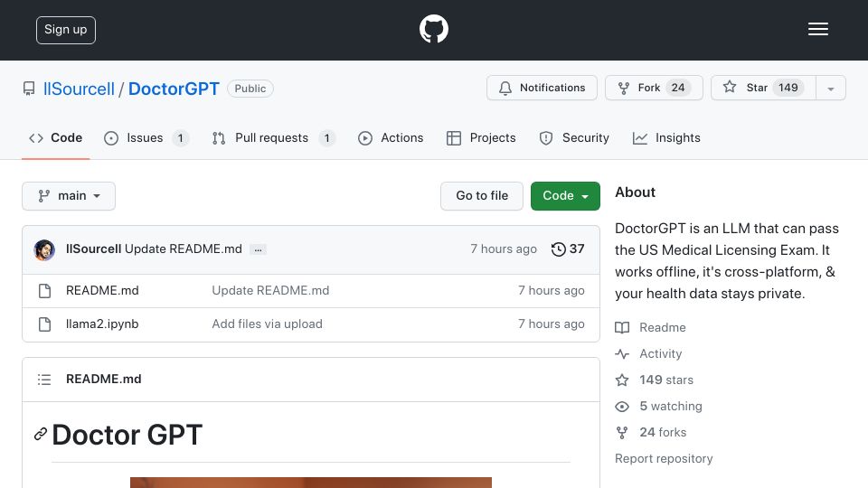Open the README.md file in the file list

[x=102, y=290]
